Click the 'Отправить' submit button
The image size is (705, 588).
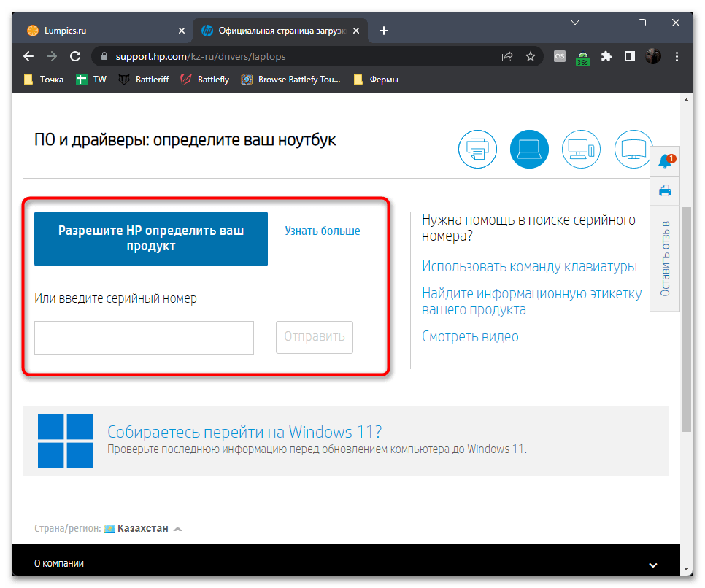315,337
